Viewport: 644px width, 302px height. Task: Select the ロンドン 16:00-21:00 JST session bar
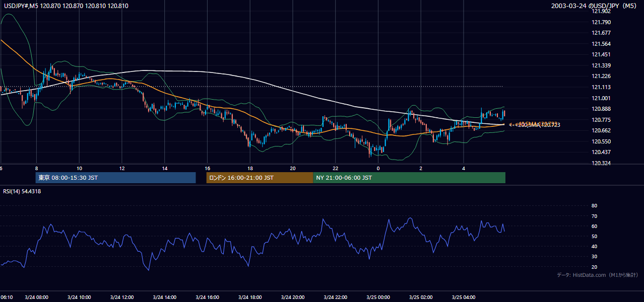tap(260, 178)
